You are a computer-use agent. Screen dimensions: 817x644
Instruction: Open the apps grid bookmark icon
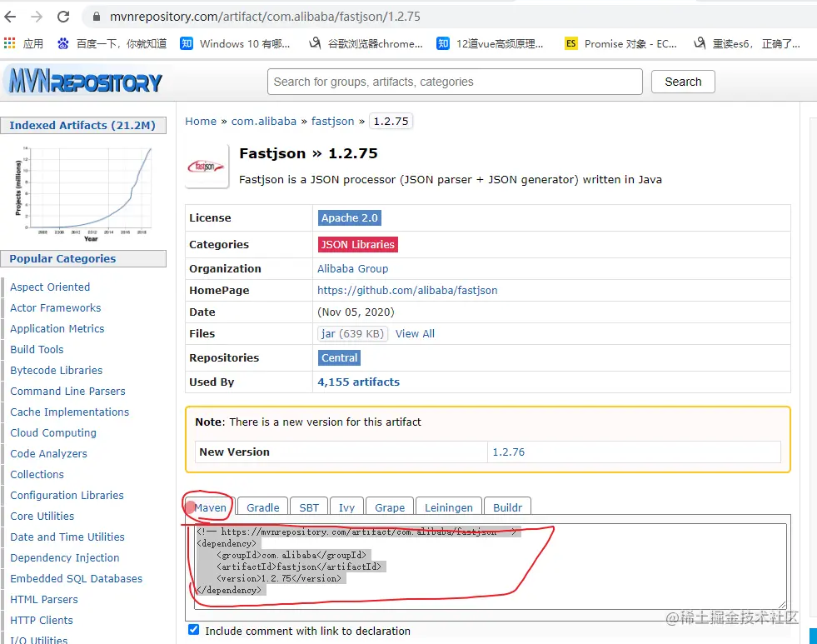point(9,43)
